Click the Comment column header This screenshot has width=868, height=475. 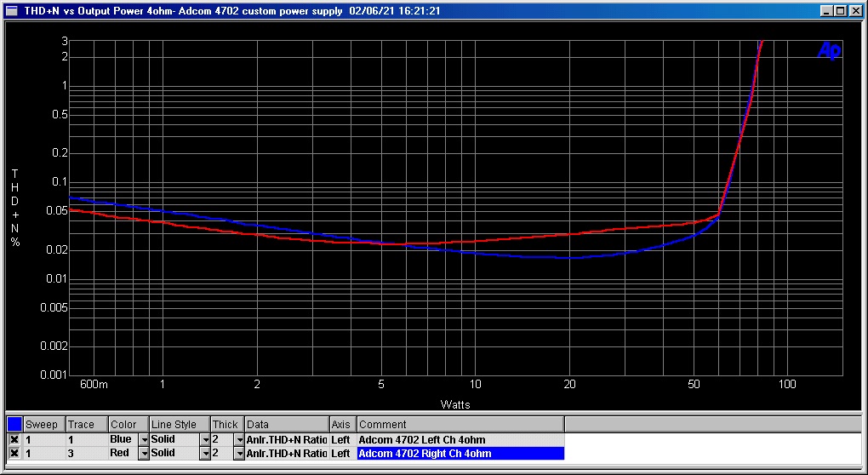coord(460,425)
